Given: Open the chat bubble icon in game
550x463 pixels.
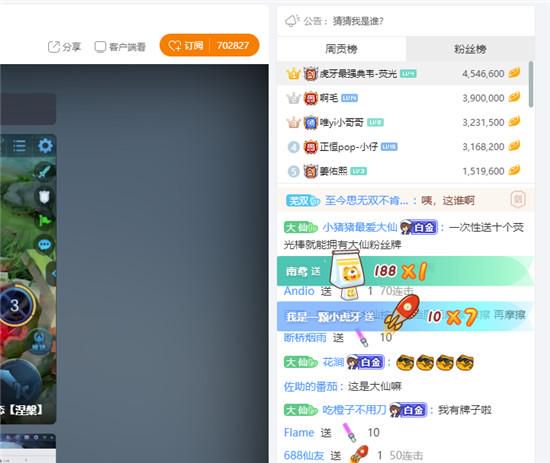Looking at the screenshot, I should coord(44,244).
